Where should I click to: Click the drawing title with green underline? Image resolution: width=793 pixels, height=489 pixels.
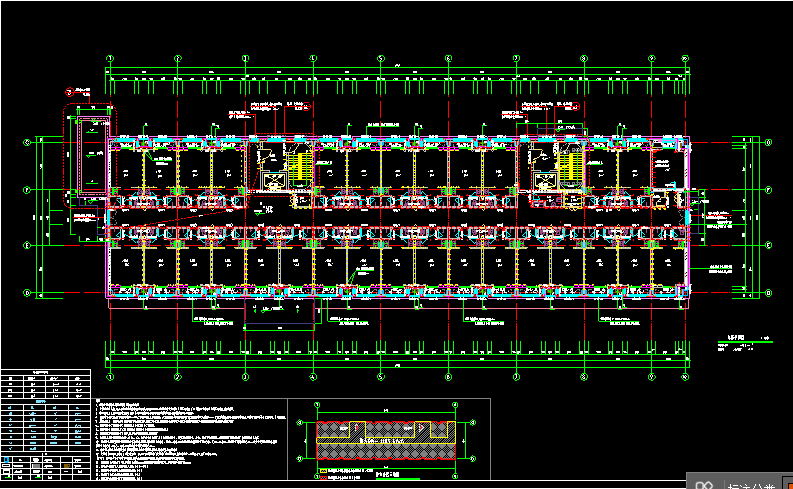point(736,339)
